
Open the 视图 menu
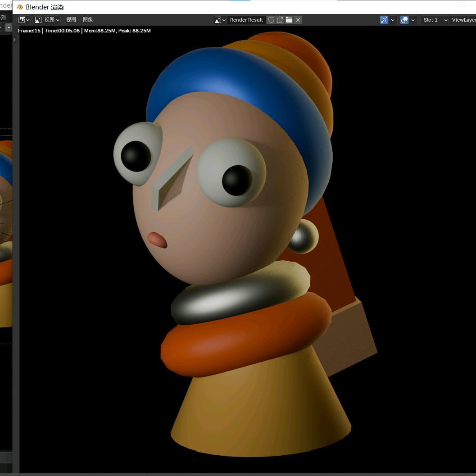[x=71, y=20]
